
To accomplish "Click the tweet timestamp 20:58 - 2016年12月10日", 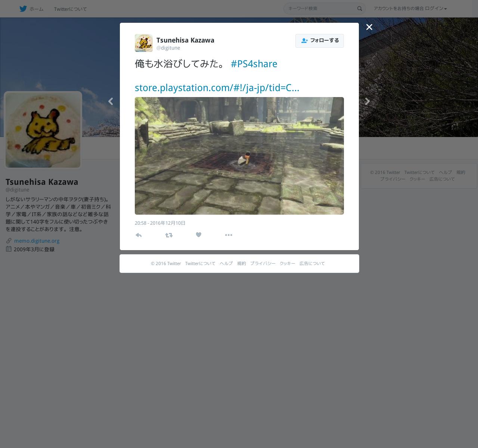I will [x=160, y=223].
